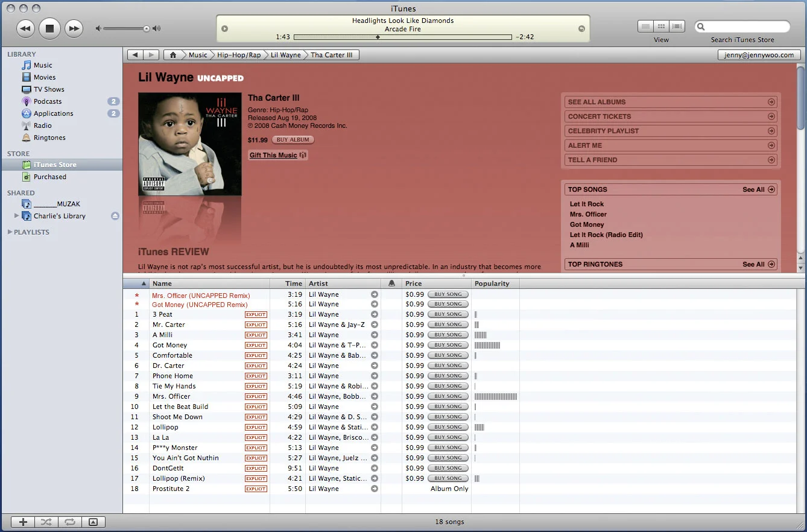The height and width of the screenshot is (532, 807).
Task: Create a new playlist with plus button
Action: (23, 522)
